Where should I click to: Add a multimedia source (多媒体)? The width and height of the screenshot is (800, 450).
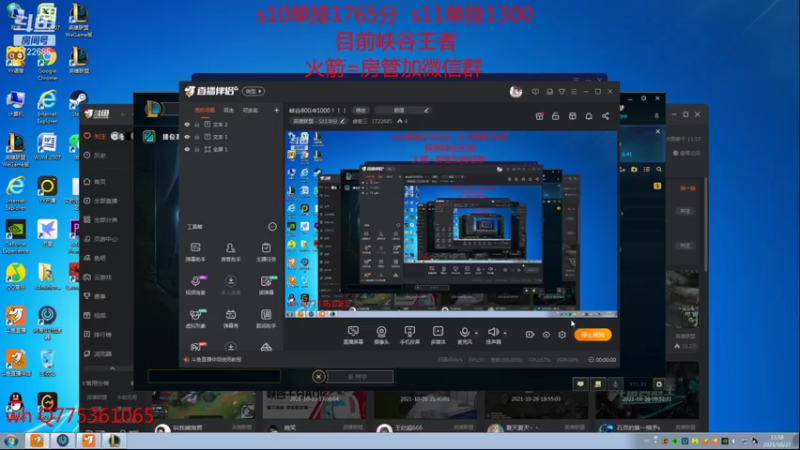(438, 335)
